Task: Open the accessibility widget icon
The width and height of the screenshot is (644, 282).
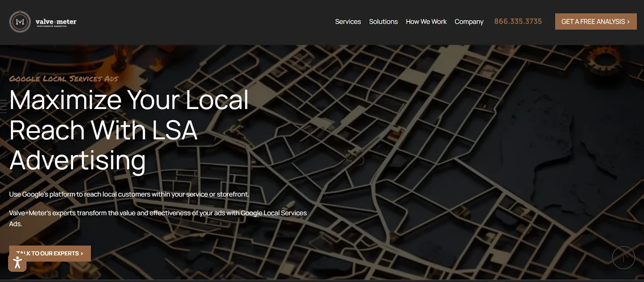Action: click(17, 263)
